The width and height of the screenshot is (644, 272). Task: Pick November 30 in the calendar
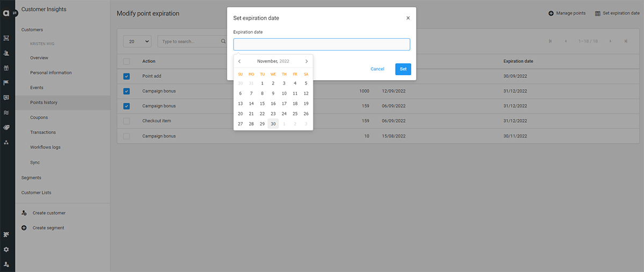click(273, 124)
